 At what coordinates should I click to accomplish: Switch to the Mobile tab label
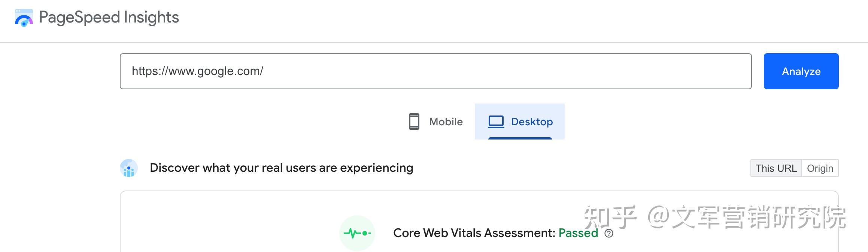coord(446,122)
